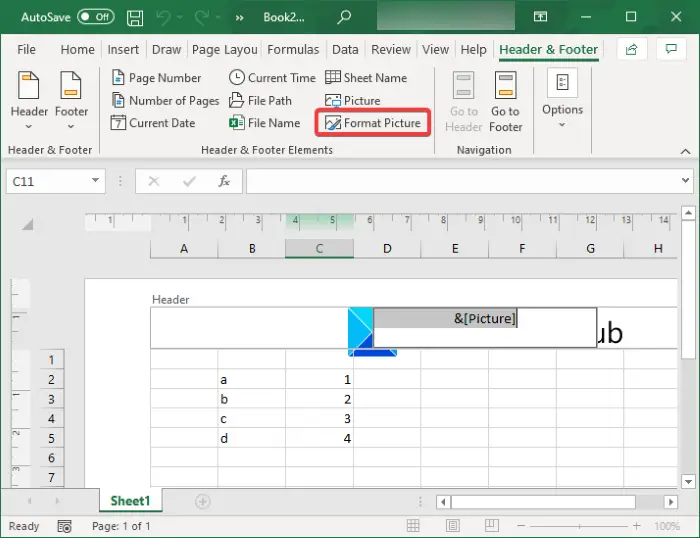The height and width of the screenshot is (538, 700).
Task: Click the horizontal scrollbar thumb
Action: 543,502
